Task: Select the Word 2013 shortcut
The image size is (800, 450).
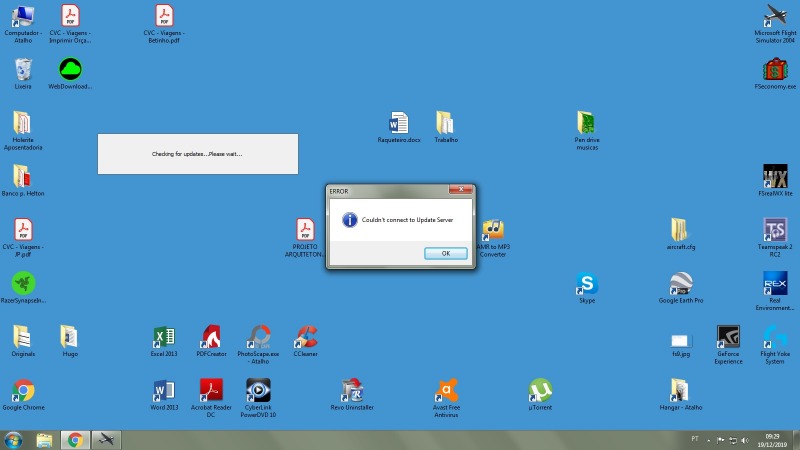Action: (164, 394)
